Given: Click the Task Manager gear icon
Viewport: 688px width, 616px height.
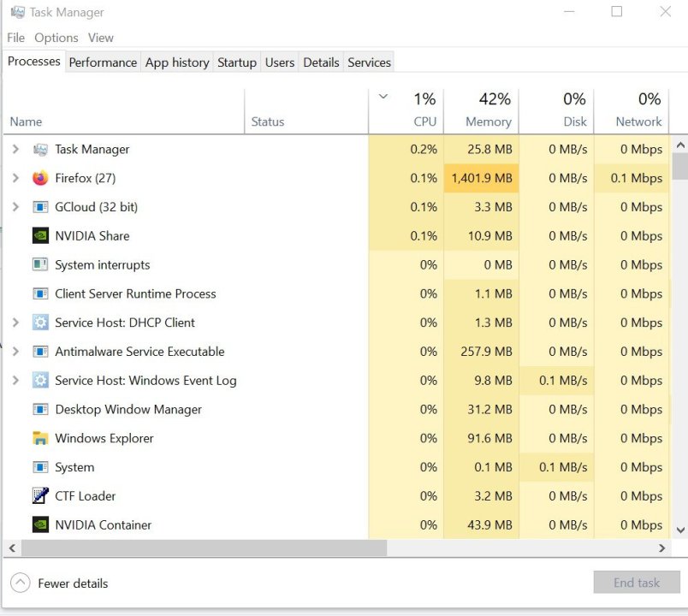Looking at the screenshot, I should click(40, 149).
